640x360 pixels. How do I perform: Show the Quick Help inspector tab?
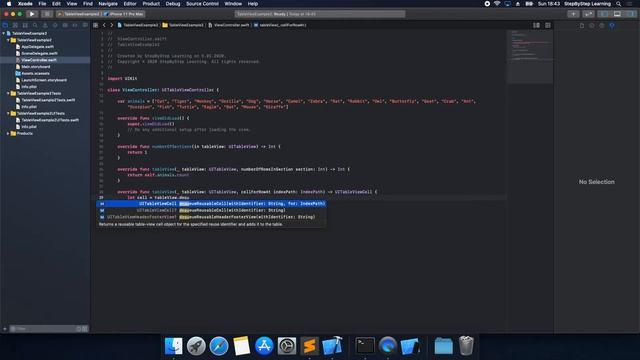pos(602,25)
